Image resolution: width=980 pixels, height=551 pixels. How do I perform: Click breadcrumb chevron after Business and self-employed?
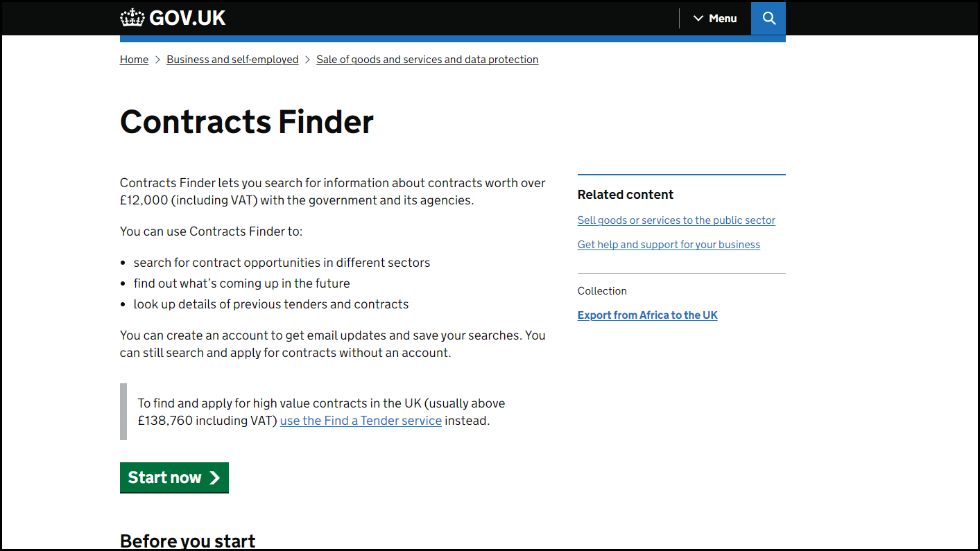(x=307, y=60)
